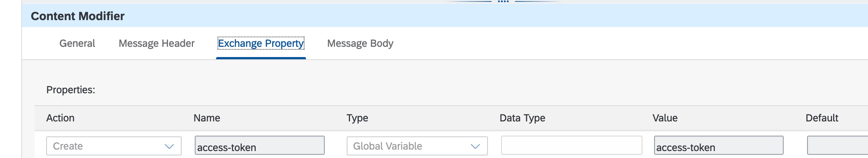Click the chevron arrow in the Action dropdown

click(169, 146)
